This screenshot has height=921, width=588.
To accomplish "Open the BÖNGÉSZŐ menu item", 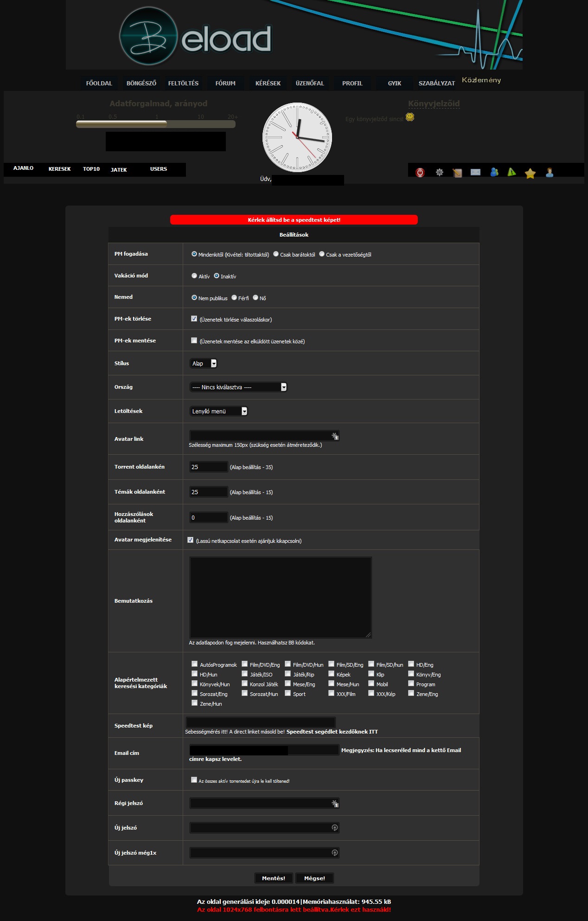I will tap(141, 84).
